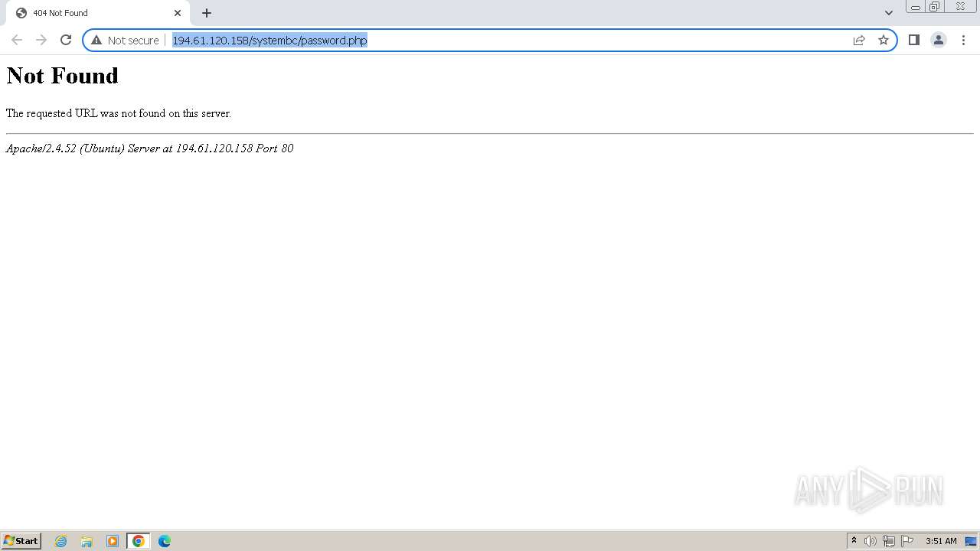
Task: Click the show desktop button
Action: (x=971, y=541)
